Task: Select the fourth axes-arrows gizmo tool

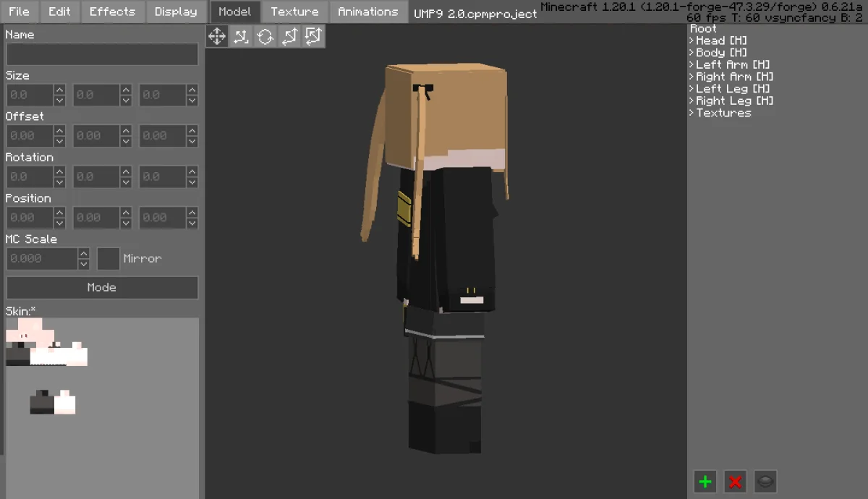Action: pos(289,36)
